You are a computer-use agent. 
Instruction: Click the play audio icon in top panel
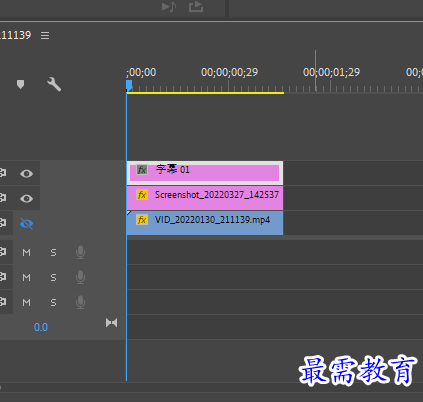click(x=169, y=7)
